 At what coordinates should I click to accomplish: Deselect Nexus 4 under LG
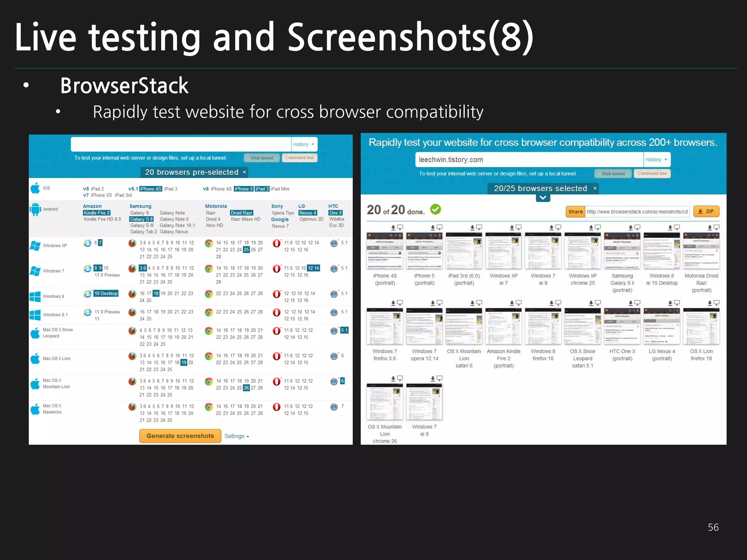(x=308, y=213)
